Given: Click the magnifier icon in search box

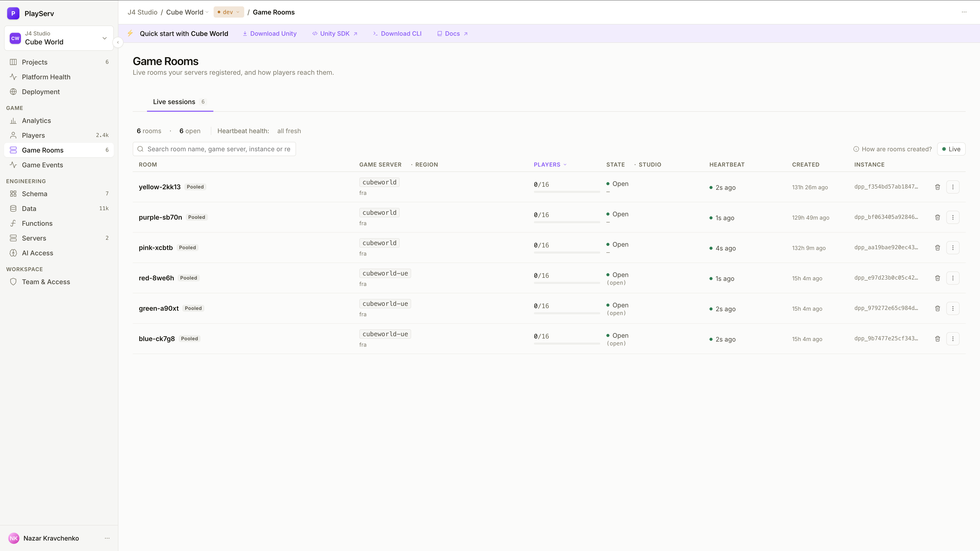Looking at the screenshot, I should click(140, 149).
